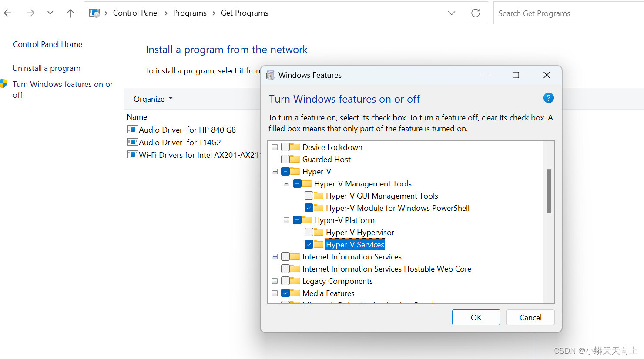Maximize the Windows Features dialog
The width and height of the screenshot is (644, 359).
516,75
